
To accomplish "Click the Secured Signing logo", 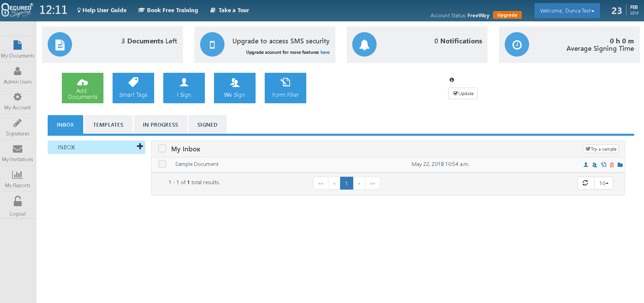I will [17, 10].
